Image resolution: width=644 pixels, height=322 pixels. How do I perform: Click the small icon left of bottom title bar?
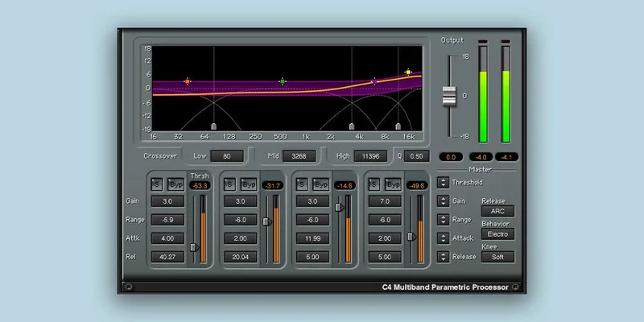[x=128, y=287]
